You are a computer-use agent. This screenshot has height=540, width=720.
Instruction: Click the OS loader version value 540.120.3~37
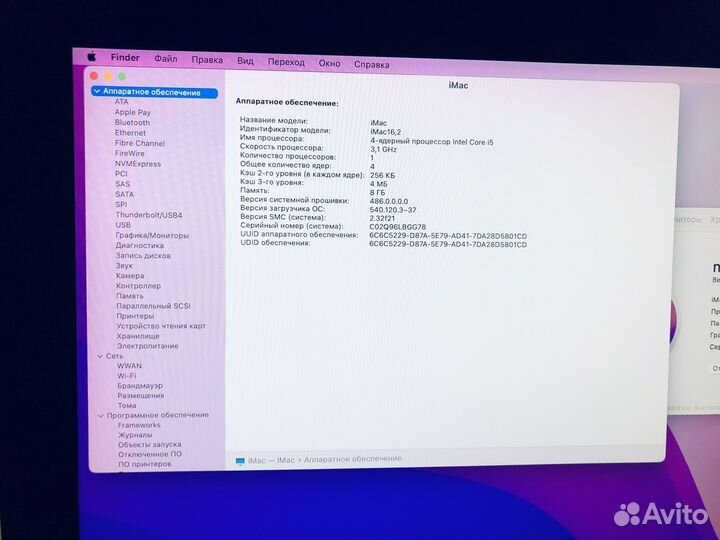tap(393, 210)
